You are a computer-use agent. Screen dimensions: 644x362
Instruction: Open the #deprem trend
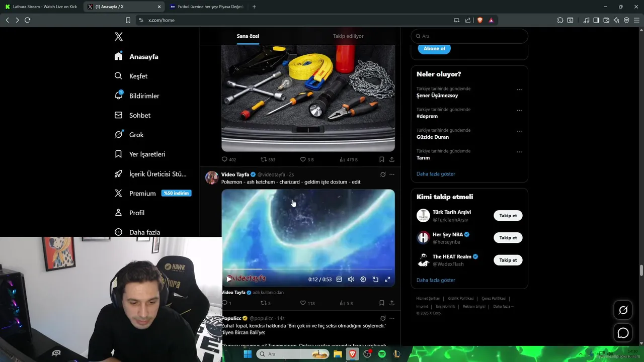[x=427, y=116]
